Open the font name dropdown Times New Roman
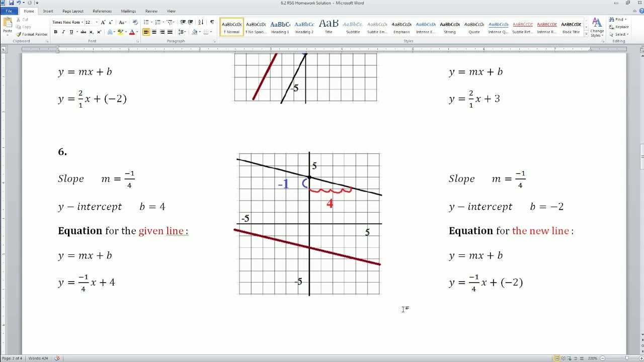The width and height of the screenshot is (644, 362). point(82,22)
